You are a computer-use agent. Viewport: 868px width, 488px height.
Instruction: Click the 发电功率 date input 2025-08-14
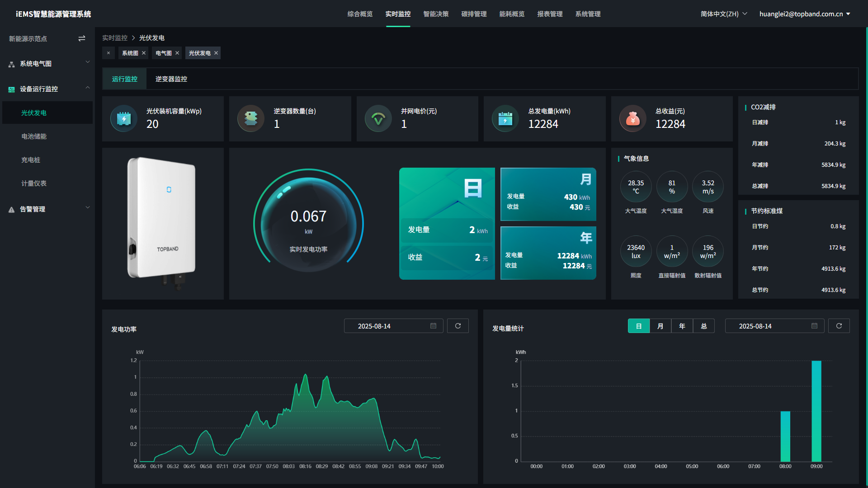click(394, 326)
